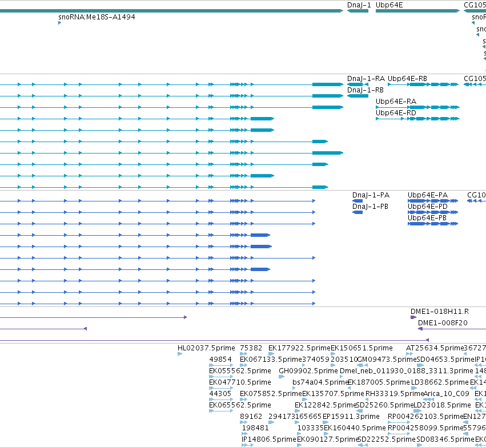Select EST EK090127.5prime label
The image size is (486, 448).
(328, 439)
